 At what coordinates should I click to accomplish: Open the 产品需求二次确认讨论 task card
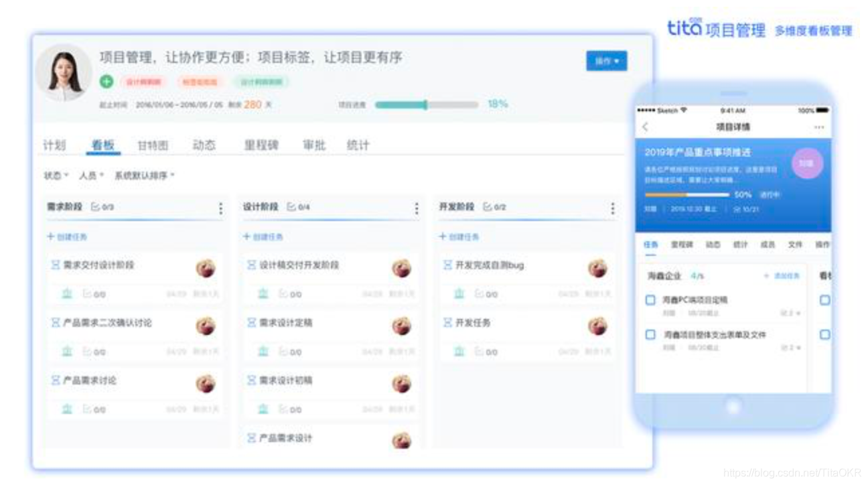coord(135,336)
